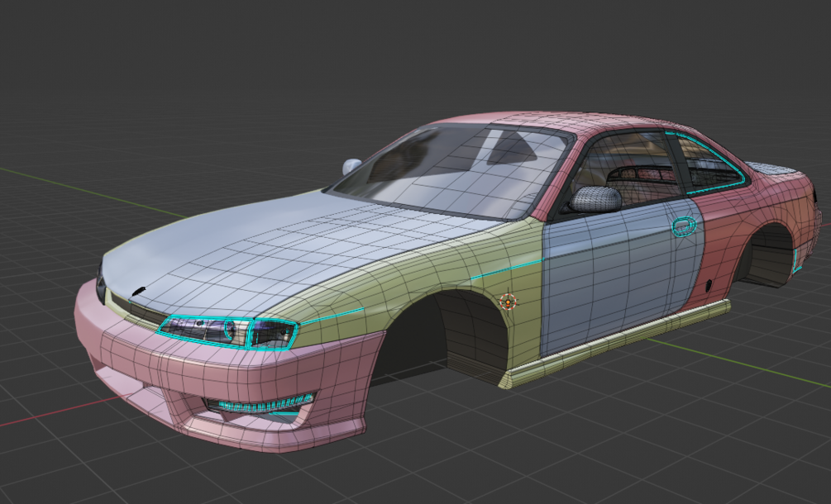Click the 3D cursor near the front wheel arch
Viewport: 831px width, 504px height.
coord(508,302)
